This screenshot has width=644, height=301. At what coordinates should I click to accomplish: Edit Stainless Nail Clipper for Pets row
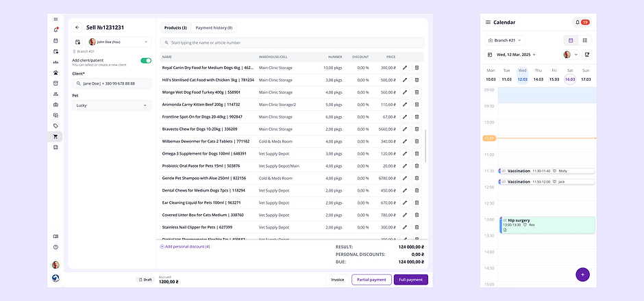pos(404,227)
